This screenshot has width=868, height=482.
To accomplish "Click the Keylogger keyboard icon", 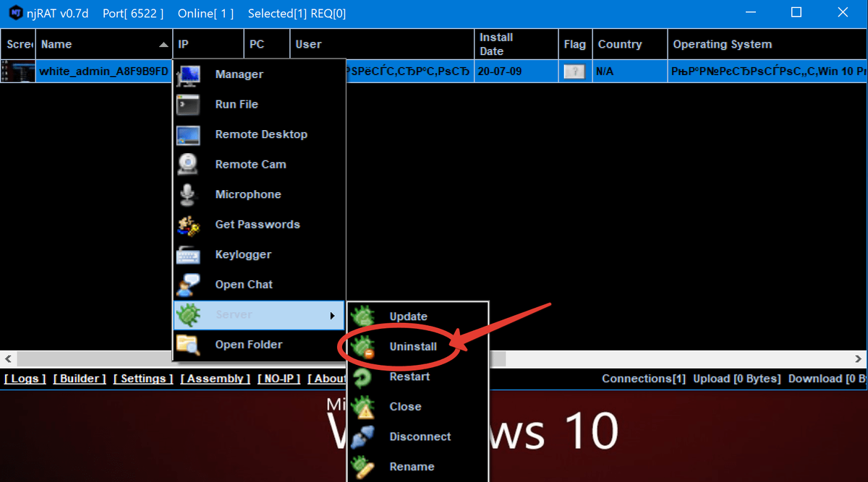I will (189, 255).
